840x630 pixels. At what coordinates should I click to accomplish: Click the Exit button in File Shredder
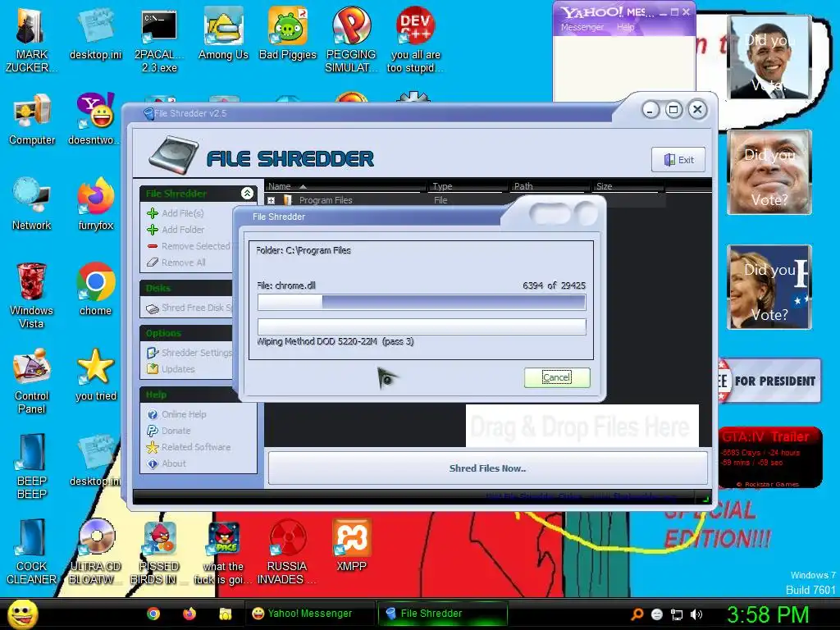click(x=678, y=160)
